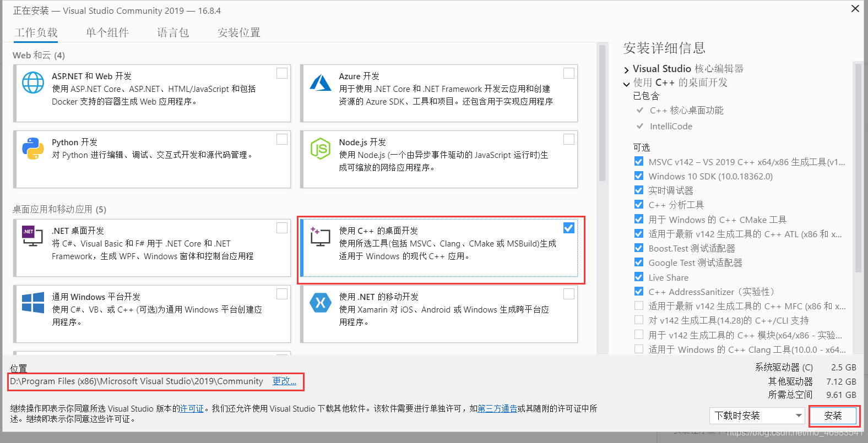Check the ASP.NET 和 Web 开发 workload checkbox
The width and height of the screenshot is (868, 443).
coord(282,73)
